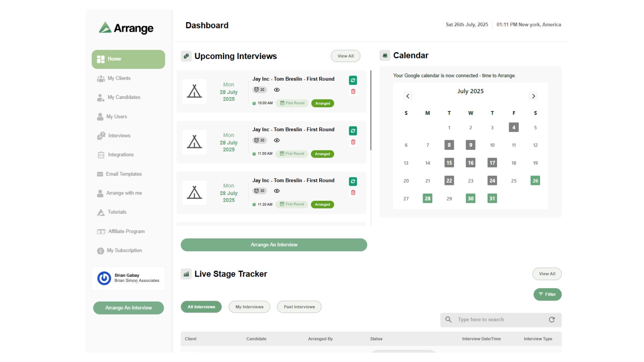Click the wide Arrange An Interview button
The image size is (644, 362).
pyautogui.click(x=274, y=245)
